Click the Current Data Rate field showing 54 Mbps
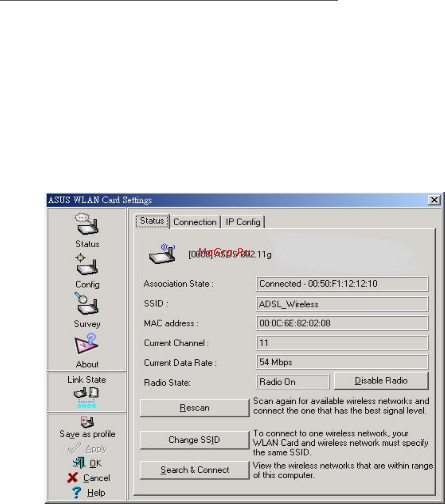 coord(342,362)
